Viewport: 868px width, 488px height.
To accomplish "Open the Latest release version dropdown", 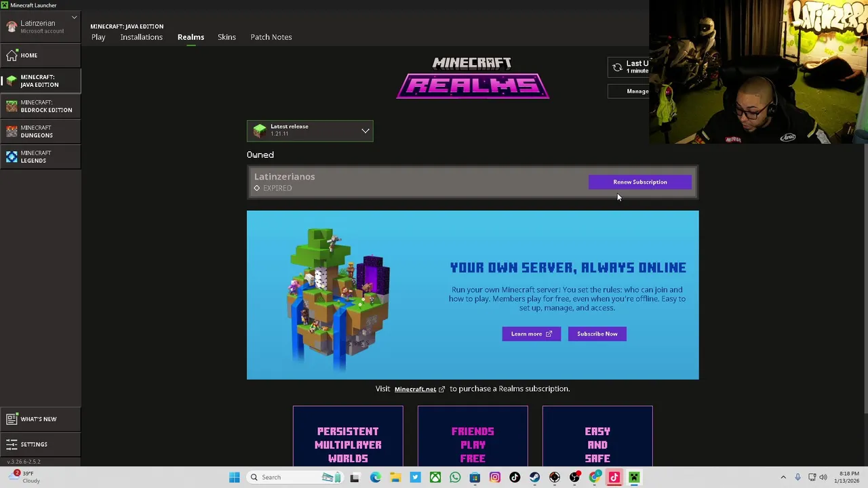I will point(310,130).
